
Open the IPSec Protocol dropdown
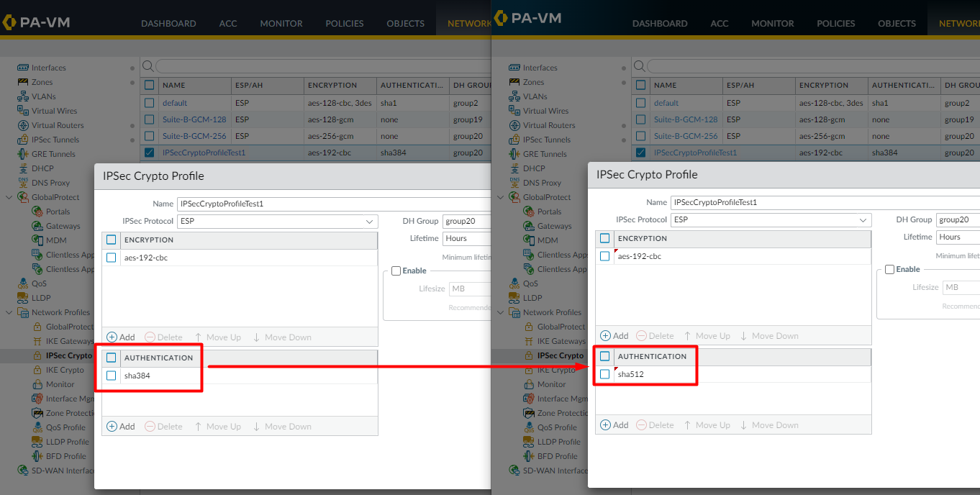pos(369,221)
